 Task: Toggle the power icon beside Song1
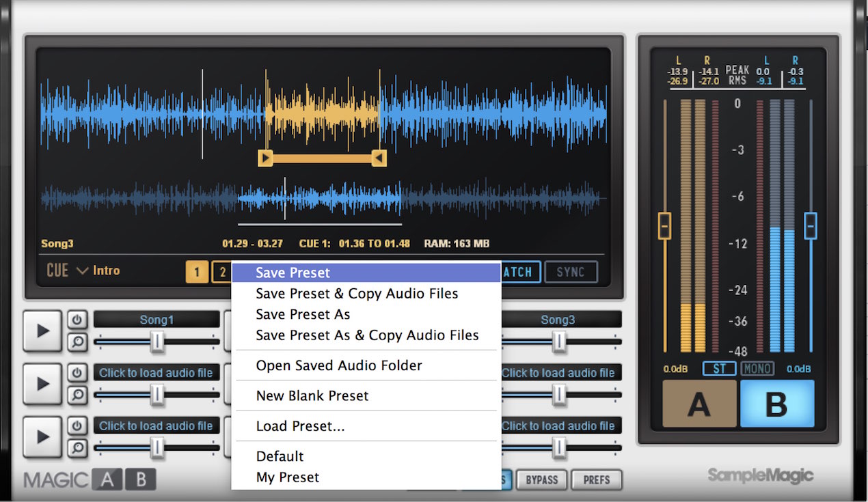click(77, 320)
